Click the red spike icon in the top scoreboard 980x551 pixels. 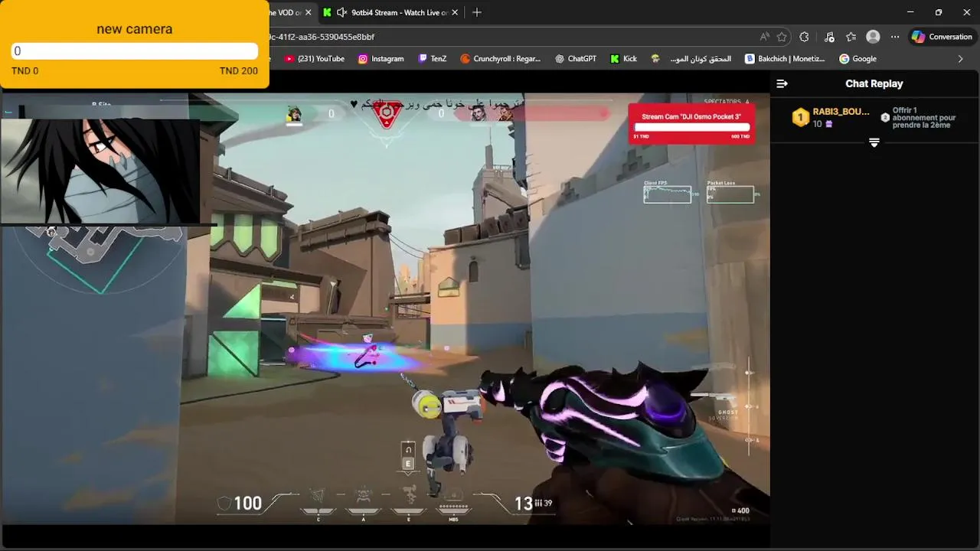click(x=387, y=114)
